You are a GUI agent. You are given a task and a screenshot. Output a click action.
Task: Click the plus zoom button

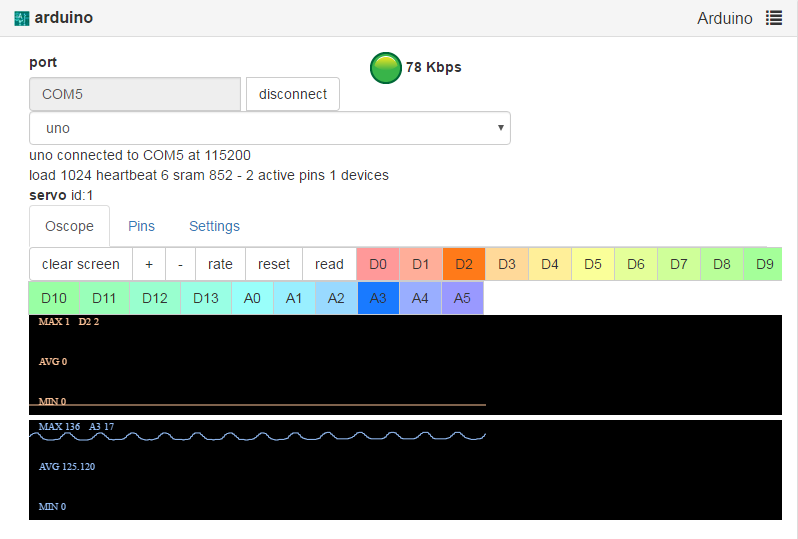pos(149,264)
